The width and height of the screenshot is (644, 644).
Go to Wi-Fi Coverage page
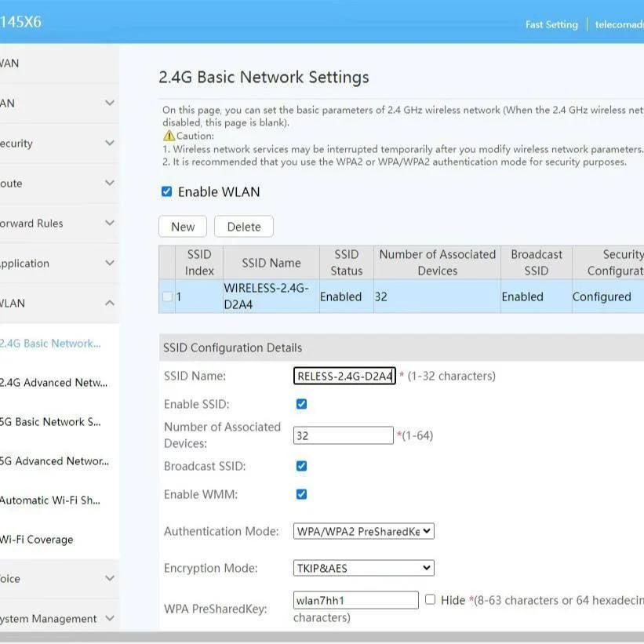click(37, 540)
